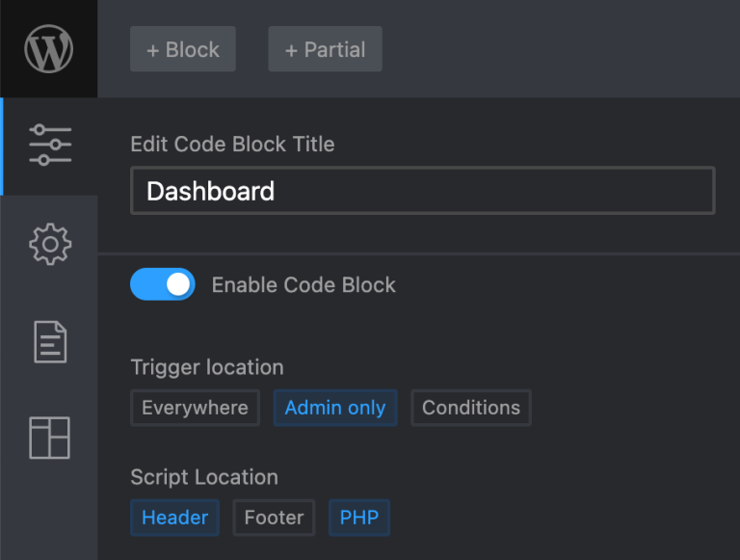This screenshot has width=740, height=560.
Task: Add a new partial with + Partial
Action: click(x=325, y=49)
